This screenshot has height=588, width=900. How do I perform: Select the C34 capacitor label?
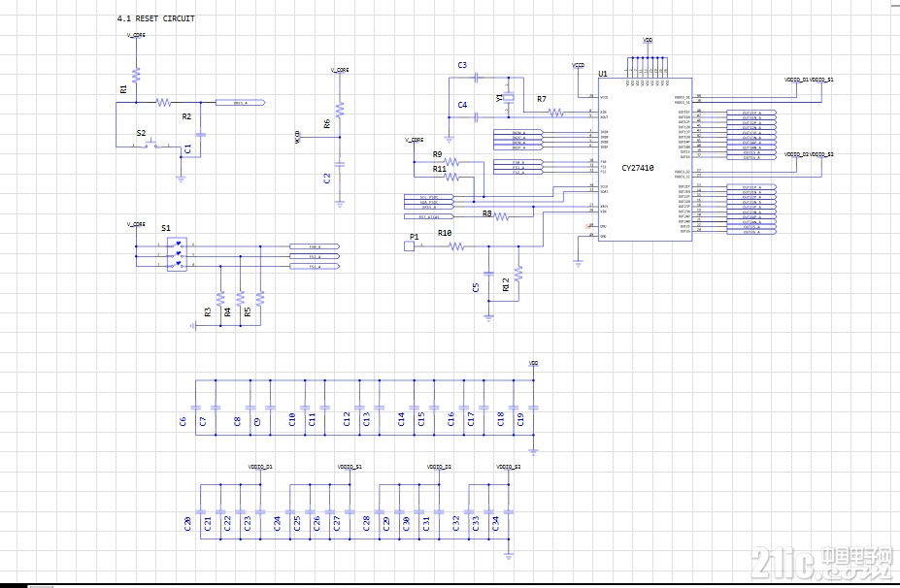tap(495, 523)
